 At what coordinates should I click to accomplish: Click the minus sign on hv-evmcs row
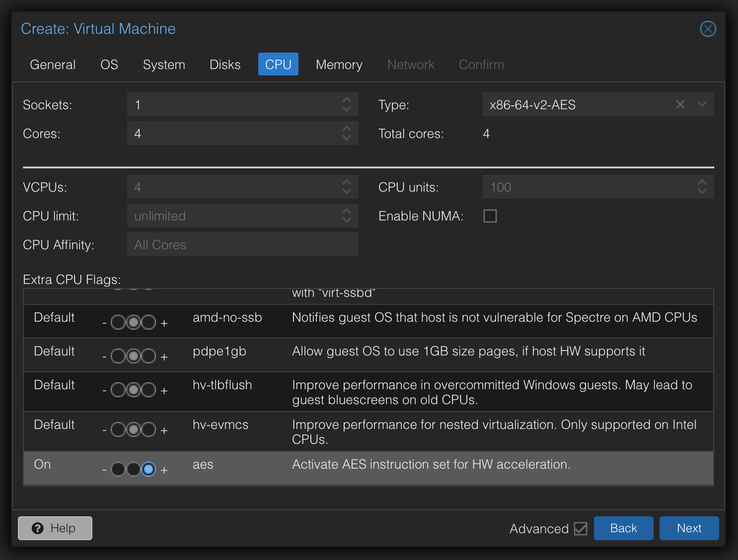point(104,430)
